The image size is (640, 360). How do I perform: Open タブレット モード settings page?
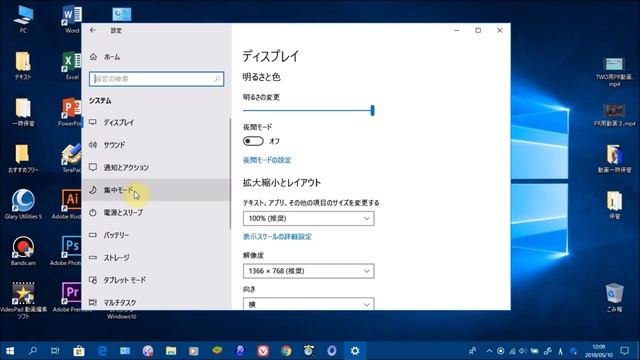156,280
